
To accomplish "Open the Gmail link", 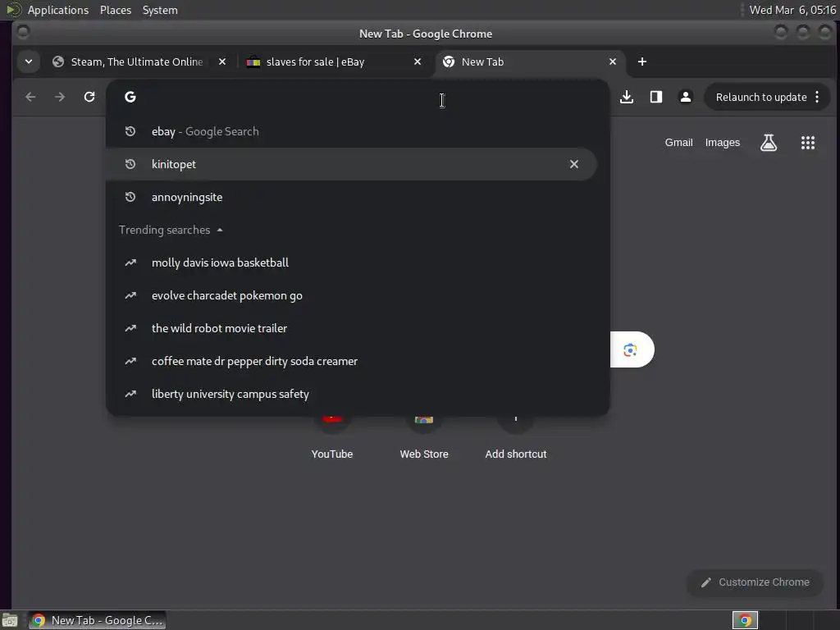I will click(678, 143).
